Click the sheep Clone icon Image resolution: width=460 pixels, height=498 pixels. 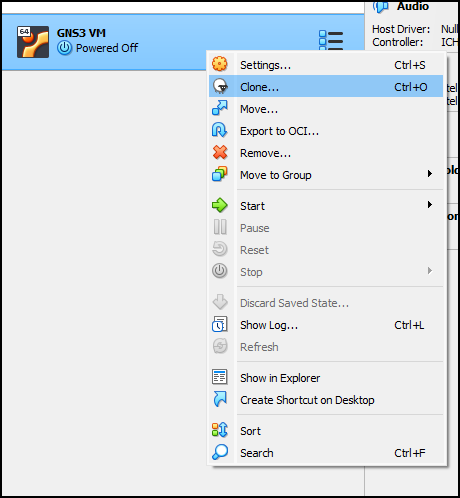tap(220, 86)
